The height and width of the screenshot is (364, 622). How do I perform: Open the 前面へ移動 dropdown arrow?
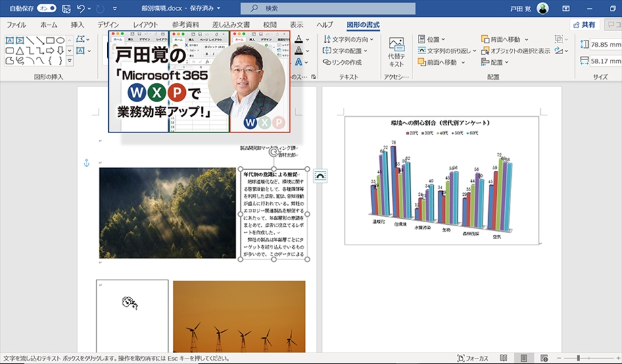point(463,63)
